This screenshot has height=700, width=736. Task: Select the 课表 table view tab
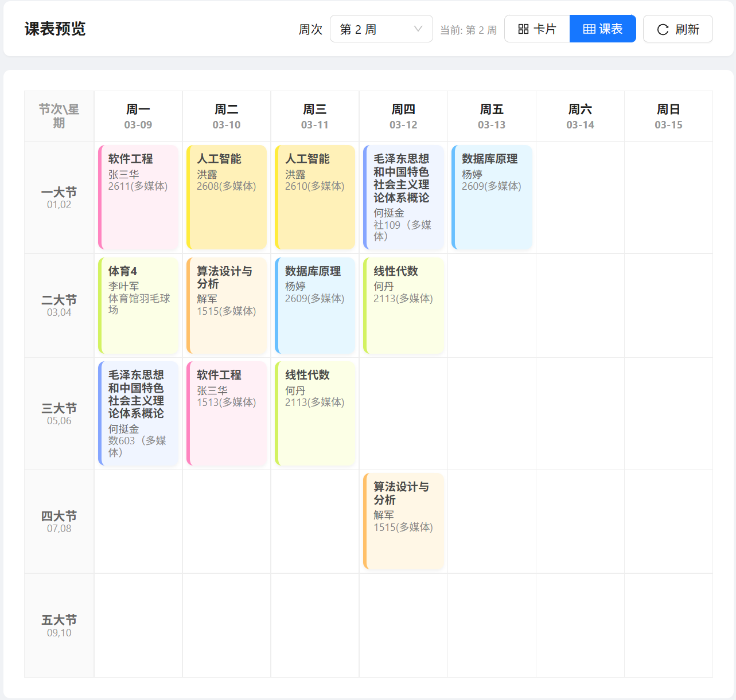[602, 29]
